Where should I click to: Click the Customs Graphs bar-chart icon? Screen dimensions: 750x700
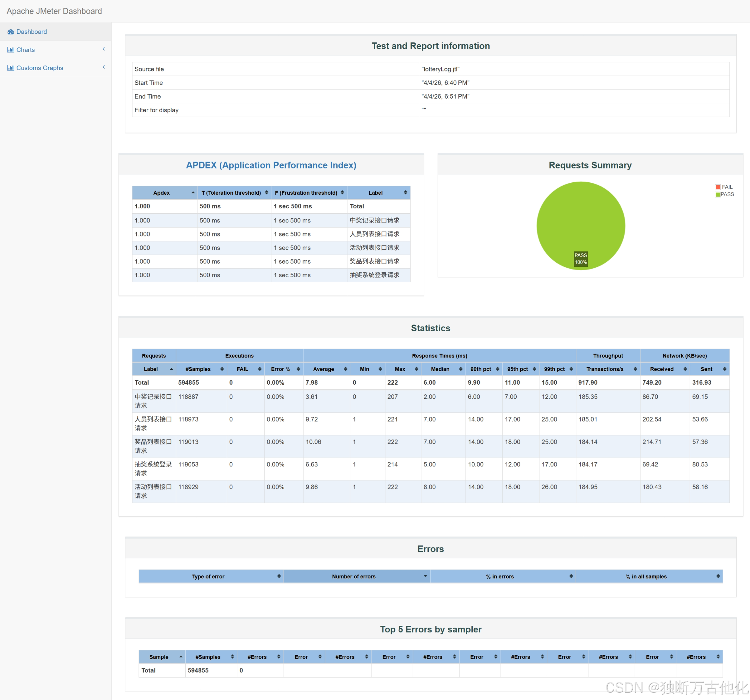pyautogui.click(x=10, y=68)
